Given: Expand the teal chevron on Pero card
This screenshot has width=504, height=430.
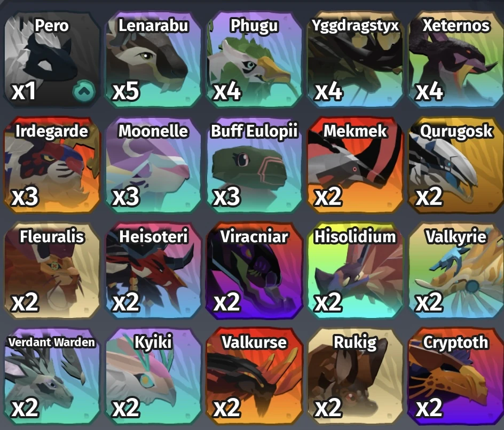Looking at the screenshot, I should point(84,91).
